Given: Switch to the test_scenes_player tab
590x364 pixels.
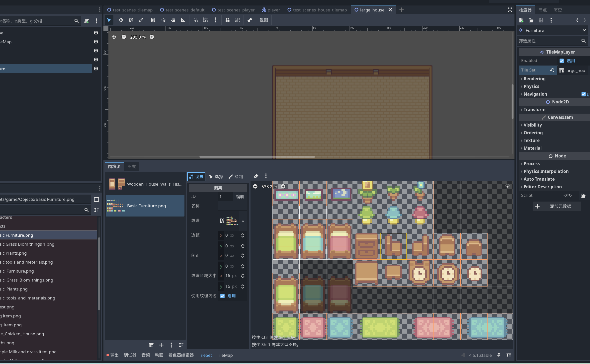Looking at the screenshot, I should click(x=233, y=10).
